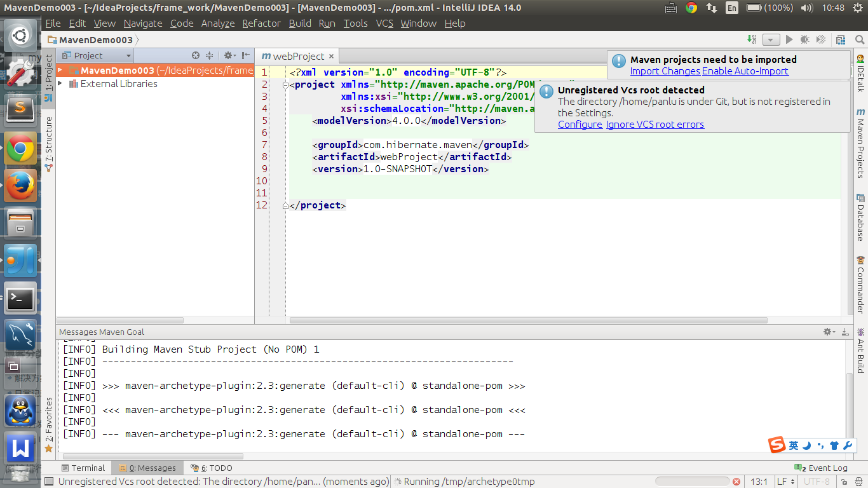Image resolution: width=868 pixels, height=488 pixels.
Task: Click the Messages panel horizontal scrollbar
Action: (x=153, y=456)
